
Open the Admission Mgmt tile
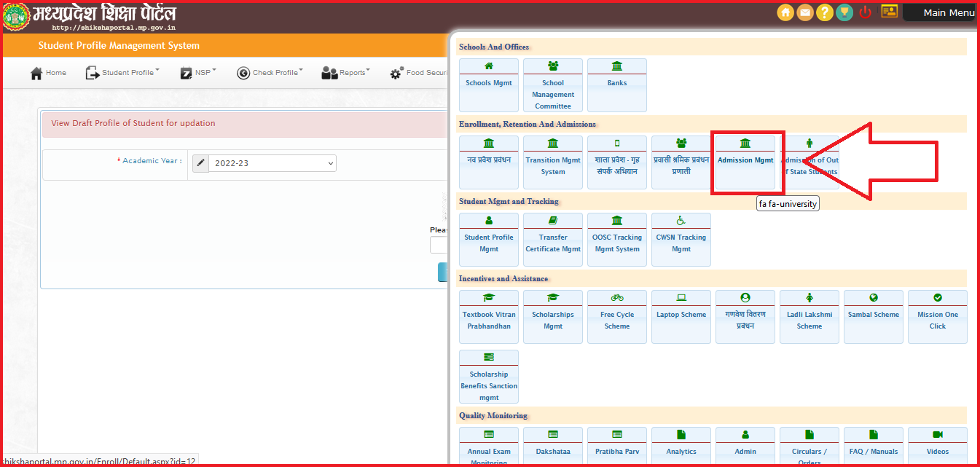click(745, 162)
